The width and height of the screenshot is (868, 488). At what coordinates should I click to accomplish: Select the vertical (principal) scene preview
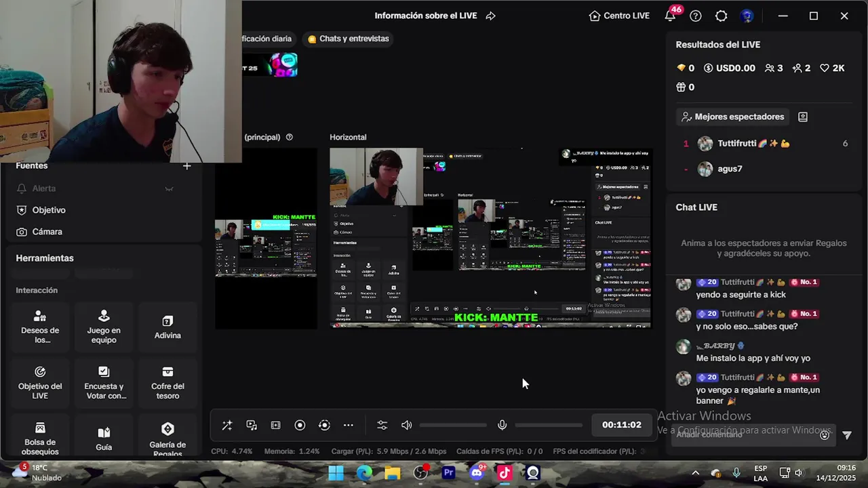coord(266,238)
